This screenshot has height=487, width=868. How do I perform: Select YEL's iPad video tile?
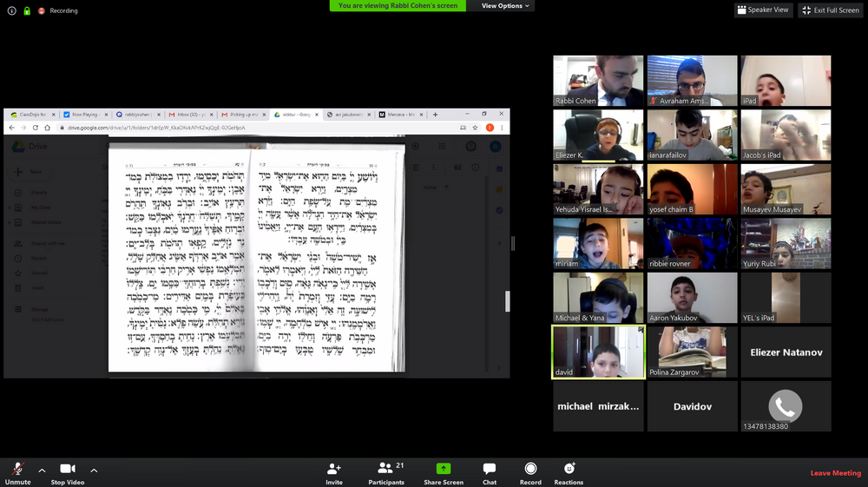click(x=786, y=298)
